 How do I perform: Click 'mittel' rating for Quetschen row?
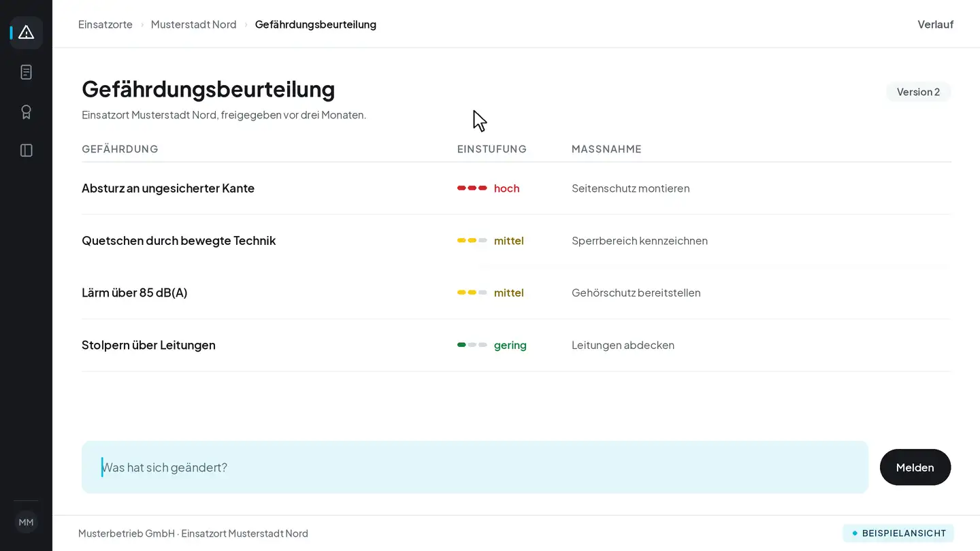491,241
